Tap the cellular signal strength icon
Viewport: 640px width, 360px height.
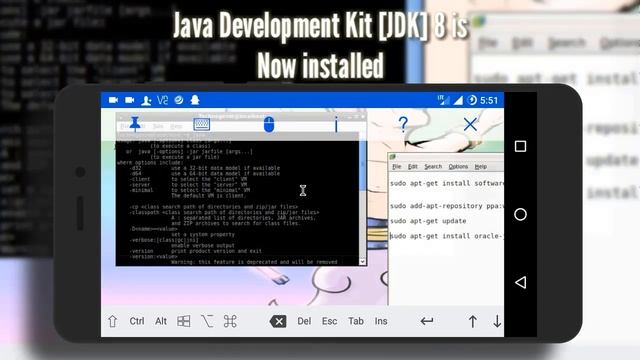click(458, 100)
